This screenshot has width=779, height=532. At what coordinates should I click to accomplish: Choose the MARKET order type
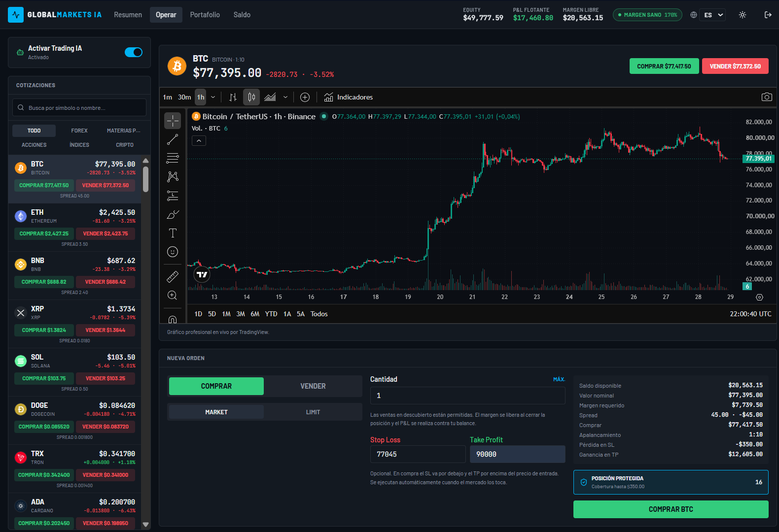click(x=216, y=412)
